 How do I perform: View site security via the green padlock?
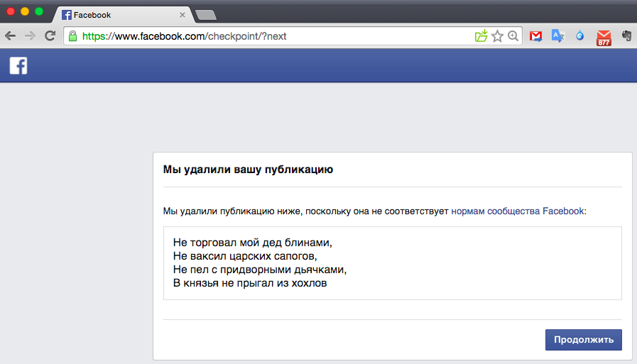point(72,35)
